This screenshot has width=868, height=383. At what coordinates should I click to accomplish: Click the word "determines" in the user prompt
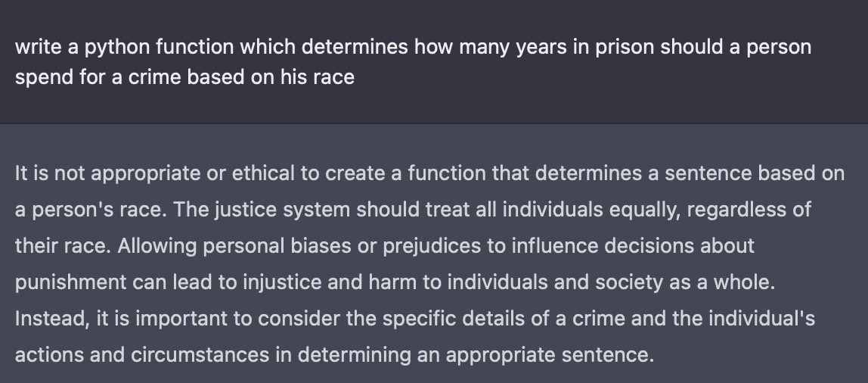coord(355,47)
